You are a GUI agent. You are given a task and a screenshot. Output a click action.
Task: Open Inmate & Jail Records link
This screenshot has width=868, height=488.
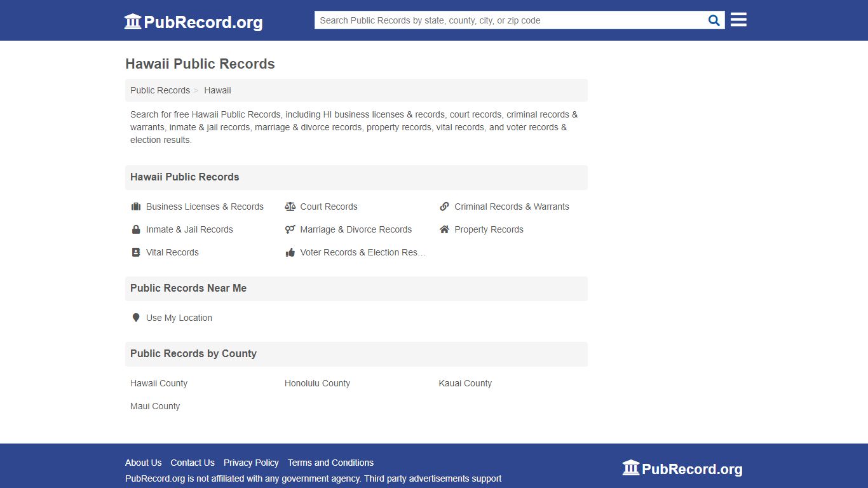(x=189, y=229)
